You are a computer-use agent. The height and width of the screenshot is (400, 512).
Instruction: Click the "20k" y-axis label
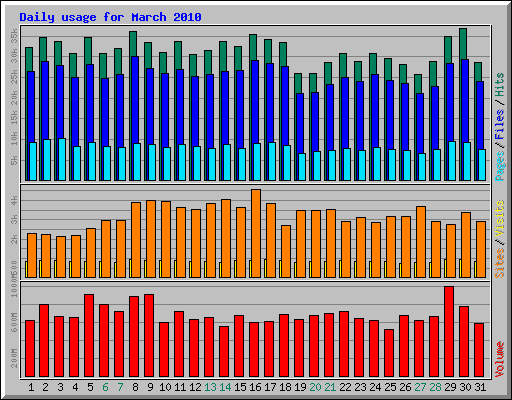point(14,98)
